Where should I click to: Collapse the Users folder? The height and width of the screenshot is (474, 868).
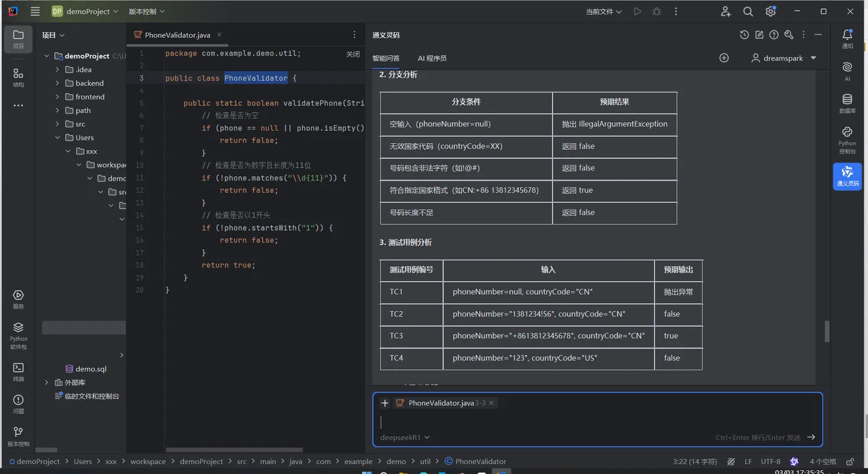(58, 138)
